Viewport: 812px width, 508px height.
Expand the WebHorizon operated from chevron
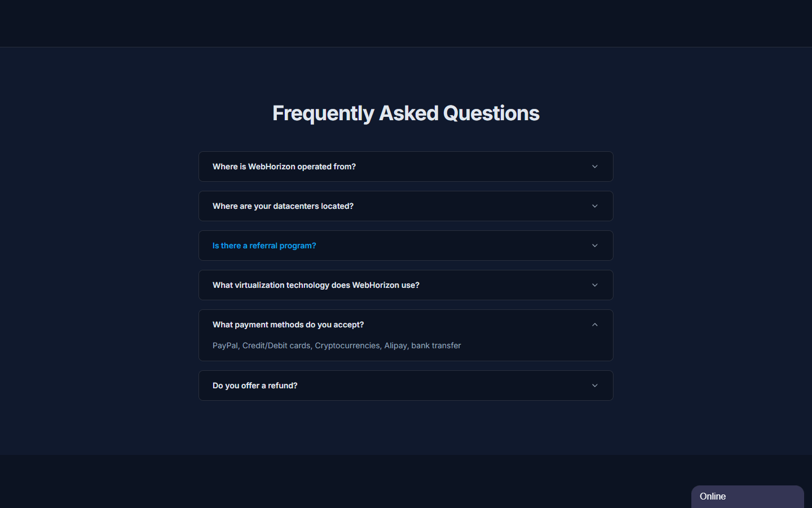595,167
